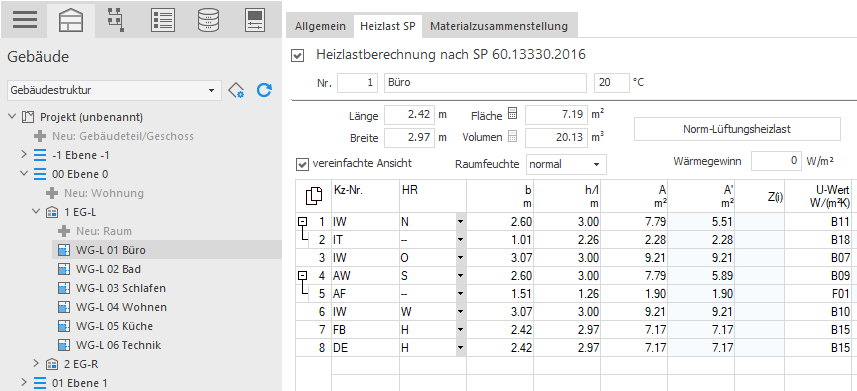Image resolution: width=857 pixels, height=391 pixels.
Task: Click the Länge input field 2.42
Action: pyautogui.click(x=409, y=115)
